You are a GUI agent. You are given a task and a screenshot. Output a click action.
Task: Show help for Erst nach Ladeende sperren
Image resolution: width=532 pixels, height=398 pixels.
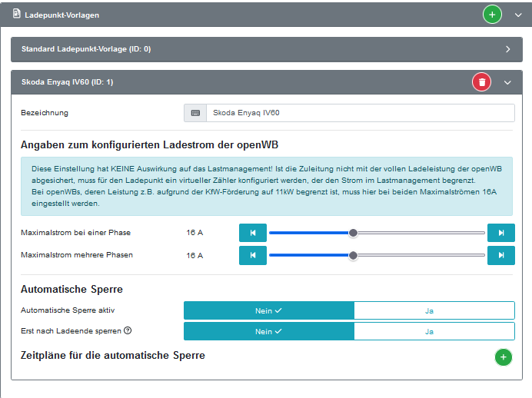pyautogui.click(x=128, y=331)
